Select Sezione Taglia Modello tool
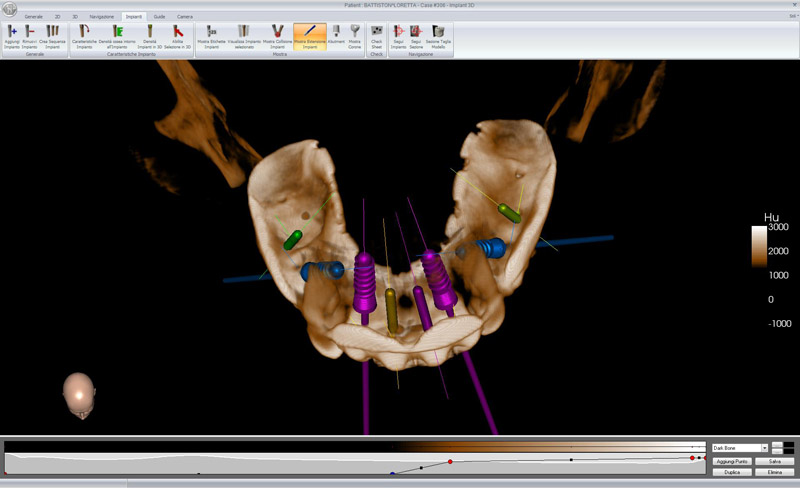 (438, 36)
